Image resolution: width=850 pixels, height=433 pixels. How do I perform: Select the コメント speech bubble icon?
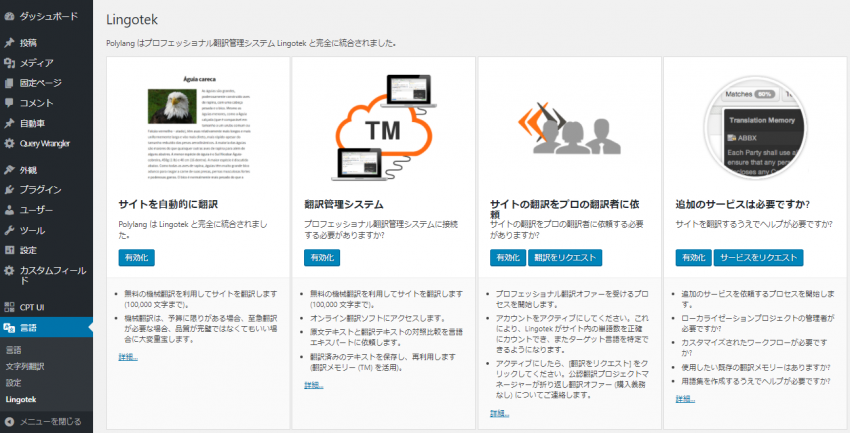click(x=9, y=103)
